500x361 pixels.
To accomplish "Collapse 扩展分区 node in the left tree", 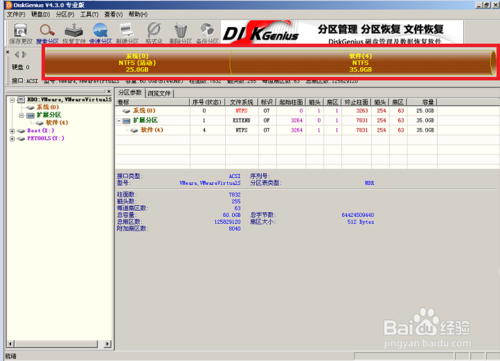I will point(21,115).
